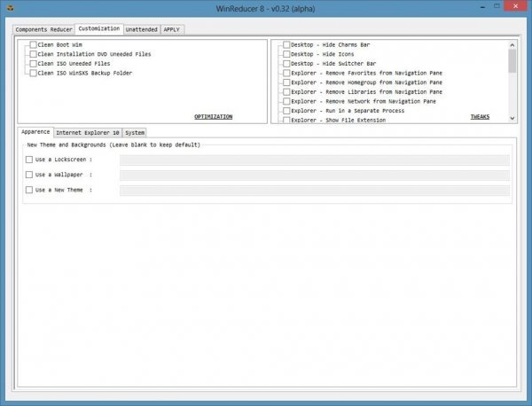Image resolution: width=532 pixels, height=406 pixels.
Task: Click the 'Desktop - Hide Icons' row text
Action: click(323, 54)
